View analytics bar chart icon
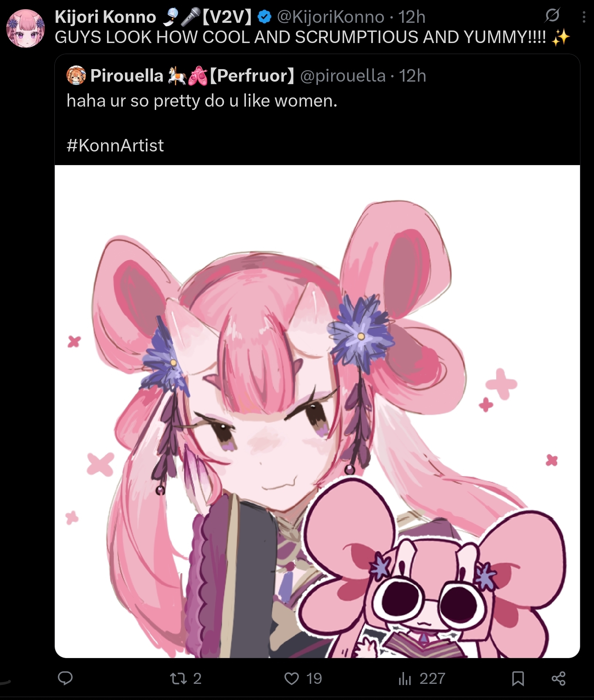 coord(404,679)
